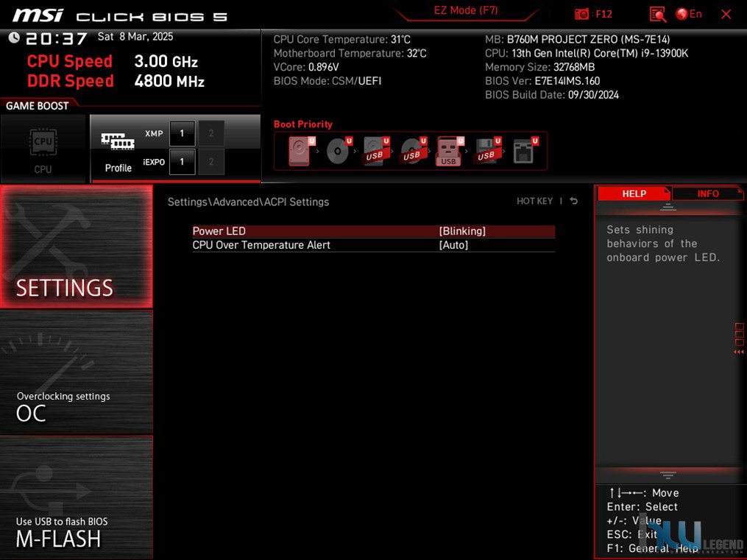
Task: Open the SETTINGS section
Action: coord(77,247)
